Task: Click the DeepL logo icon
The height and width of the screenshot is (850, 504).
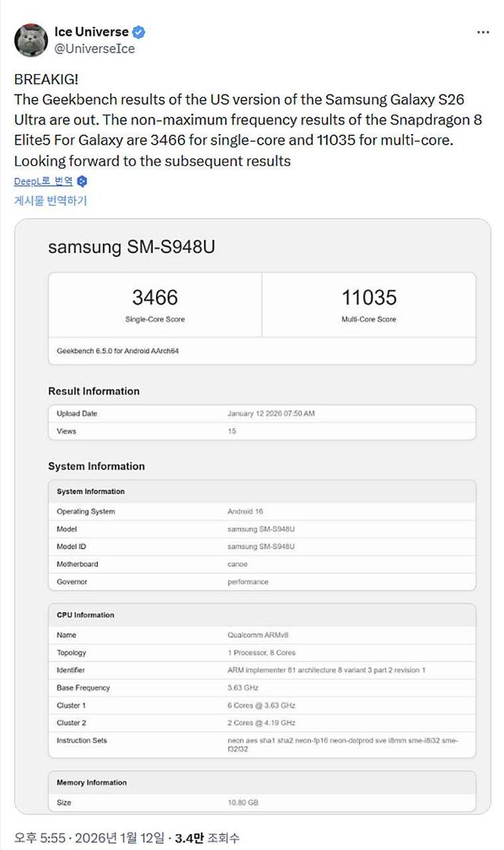Action: (x=82, y=181)
